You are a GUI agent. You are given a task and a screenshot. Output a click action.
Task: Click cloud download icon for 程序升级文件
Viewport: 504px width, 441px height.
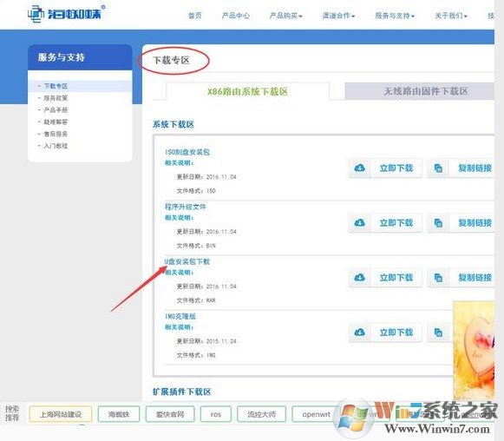tap(359, 222)
